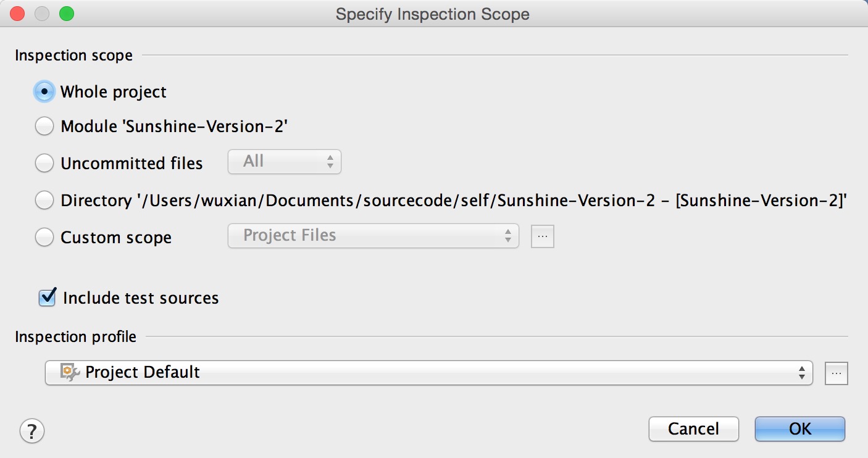Select the Custom scope radio button
The image size is (868, 458).
(44, 237)
